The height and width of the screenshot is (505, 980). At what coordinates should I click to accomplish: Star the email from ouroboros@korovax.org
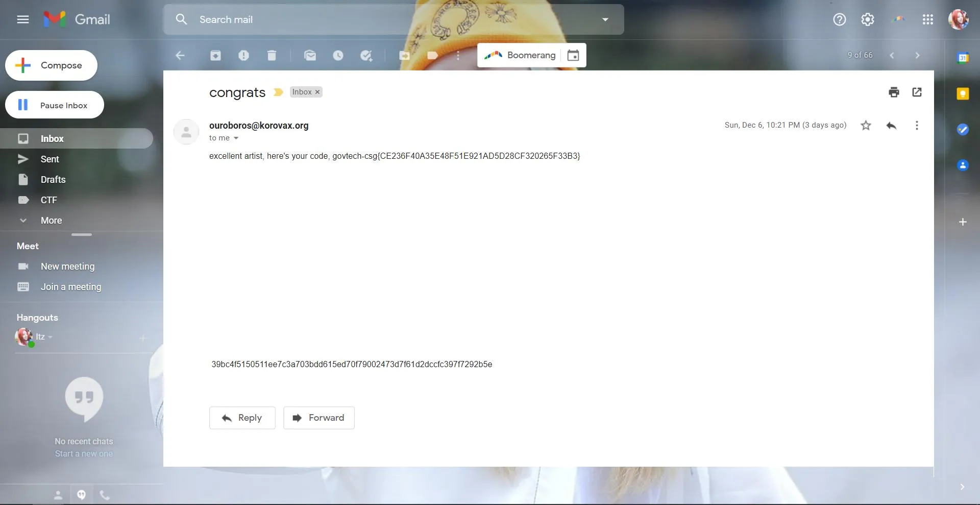866,126
